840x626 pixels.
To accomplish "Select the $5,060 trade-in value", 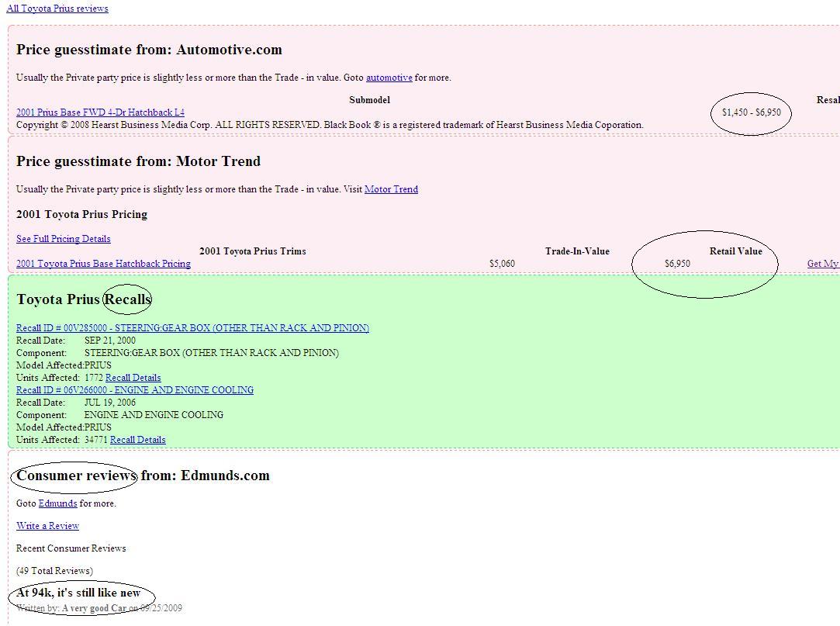I will pos(502,263).
